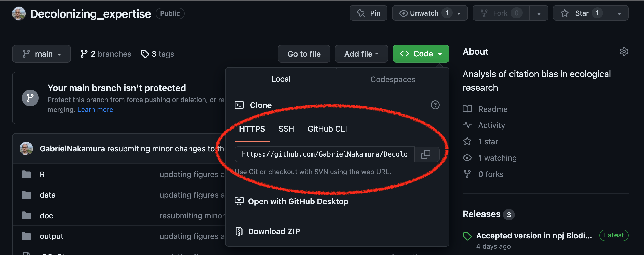Switch to the Local tab
The width and height of the screenshot is (644, 255).
281,79
